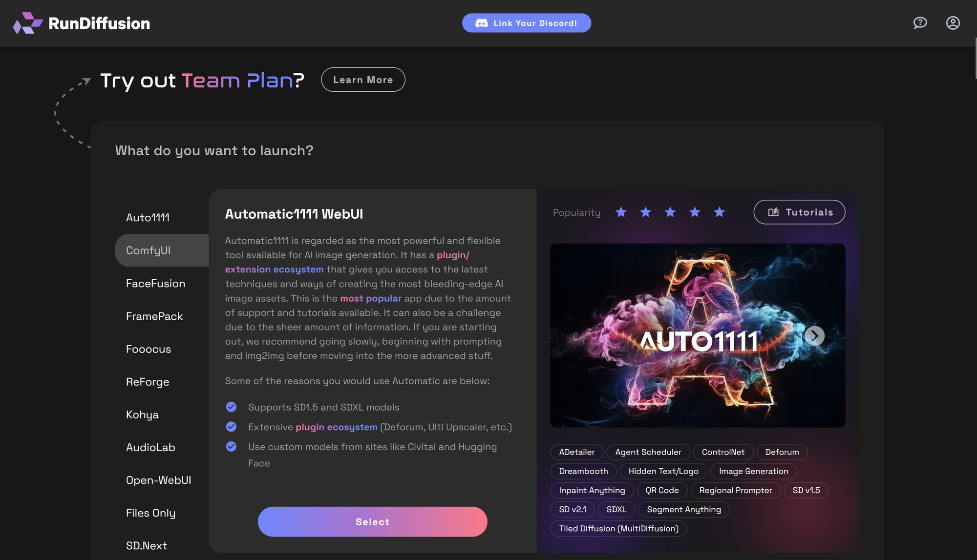Select the Open-WebUI sidebar item

point(158,480)
